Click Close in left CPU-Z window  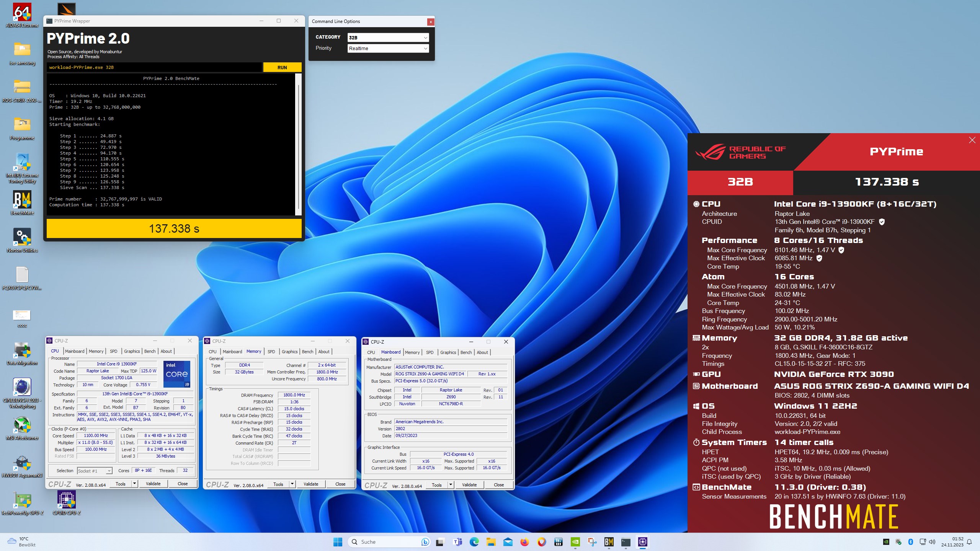183,484
